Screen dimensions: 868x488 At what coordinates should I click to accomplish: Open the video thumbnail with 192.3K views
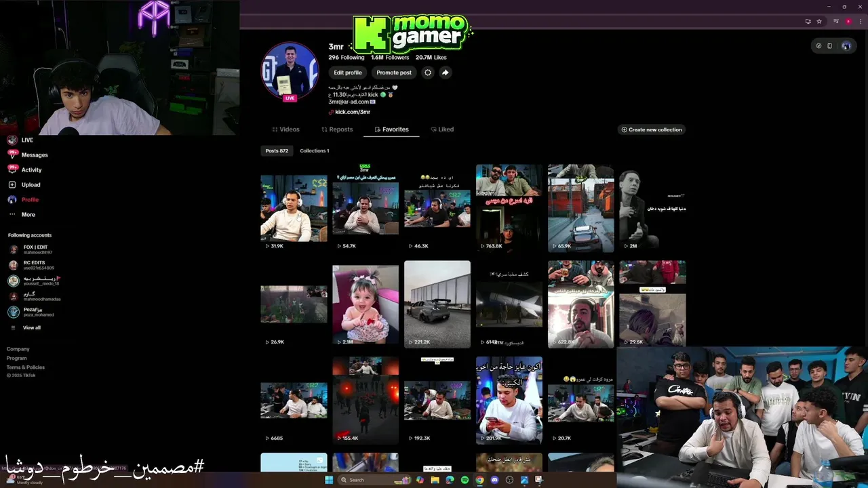pos(437,401)
